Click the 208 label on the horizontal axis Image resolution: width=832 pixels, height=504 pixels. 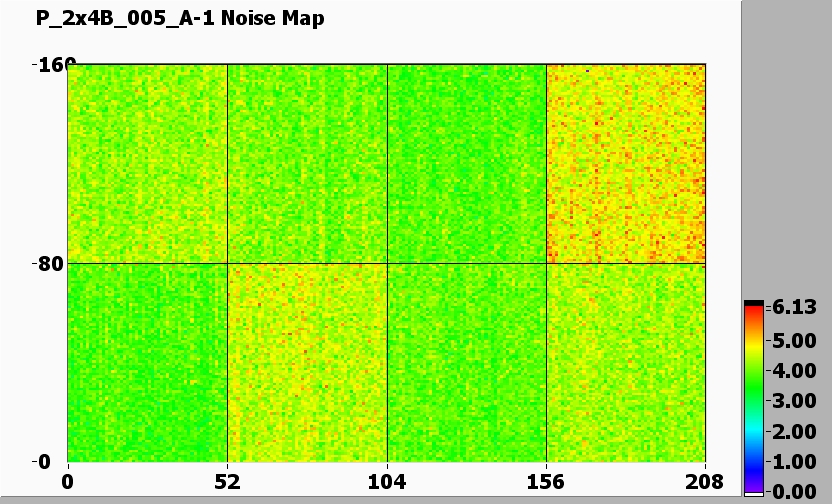(x=705, y=481)
